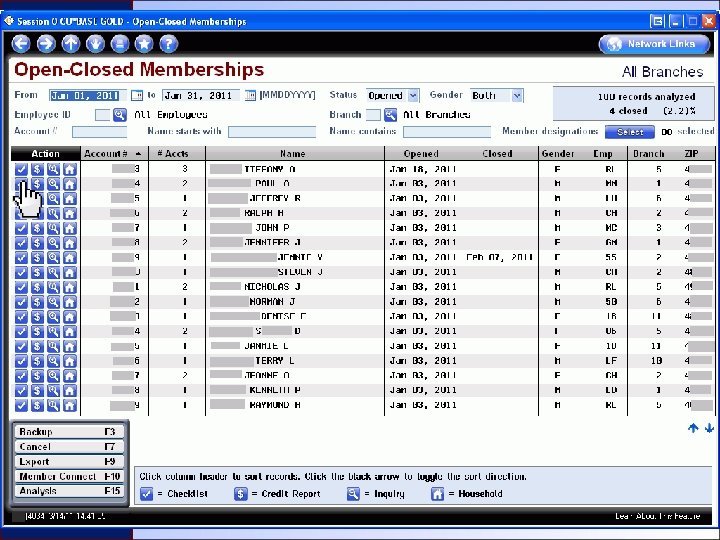Open inquiry for NORMAN J row
Screen dimensions: 720x540
coord(53,302)
